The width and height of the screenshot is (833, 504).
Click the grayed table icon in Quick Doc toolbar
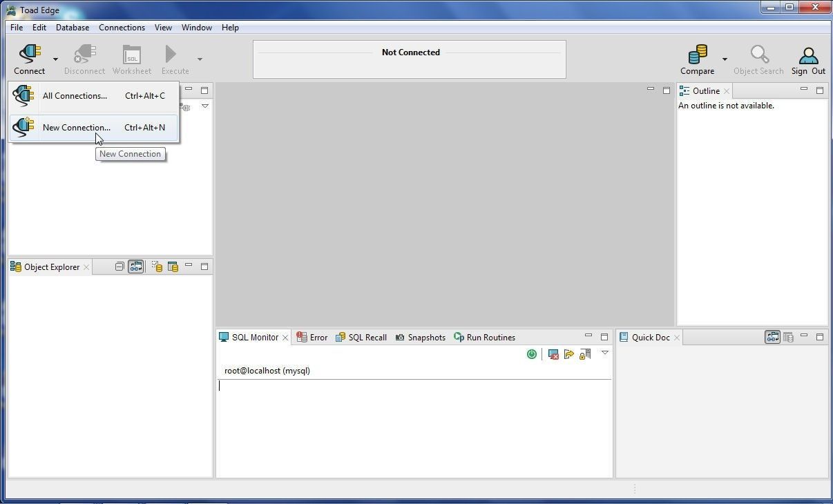(788, 337)
